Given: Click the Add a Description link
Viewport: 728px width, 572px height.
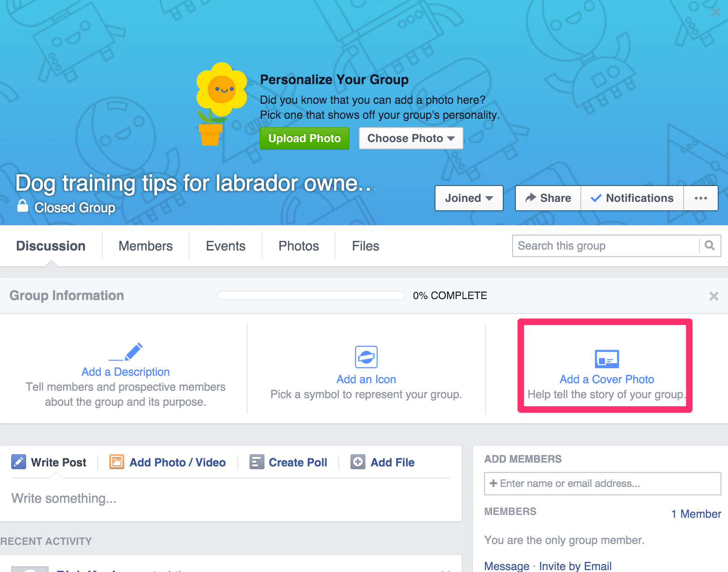Looking at the screenshot, I should coord(125,372).
